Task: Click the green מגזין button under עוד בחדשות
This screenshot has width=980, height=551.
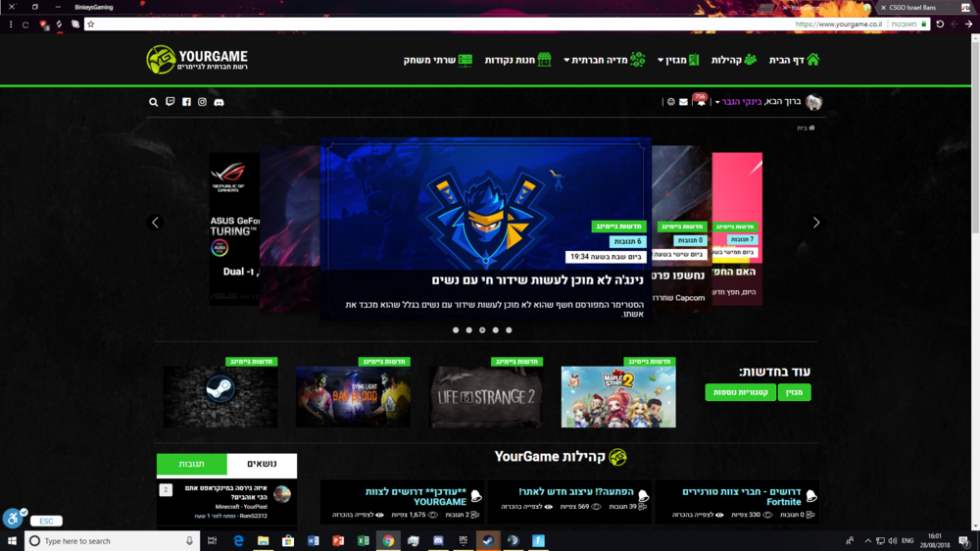Action: pos(794,392)
